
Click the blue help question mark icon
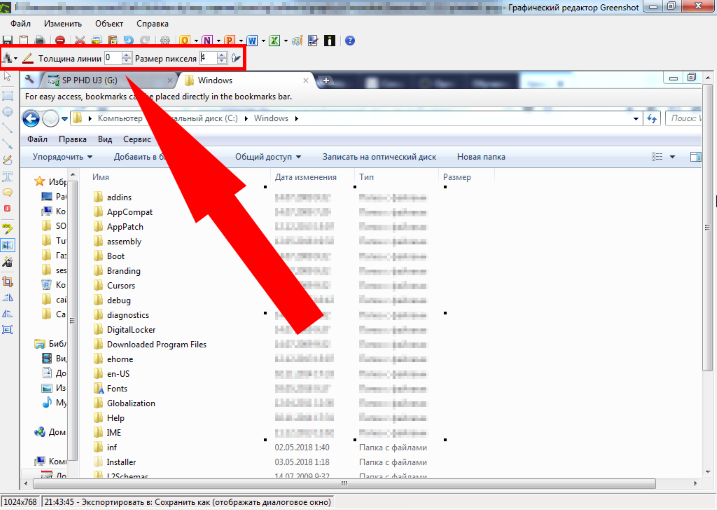(350, 41)
